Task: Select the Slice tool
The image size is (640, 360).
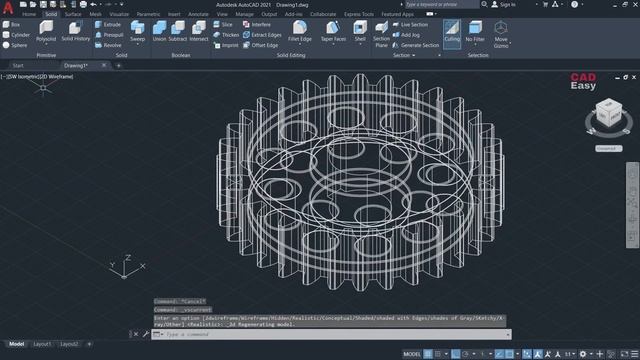Action: pos(223,24)
